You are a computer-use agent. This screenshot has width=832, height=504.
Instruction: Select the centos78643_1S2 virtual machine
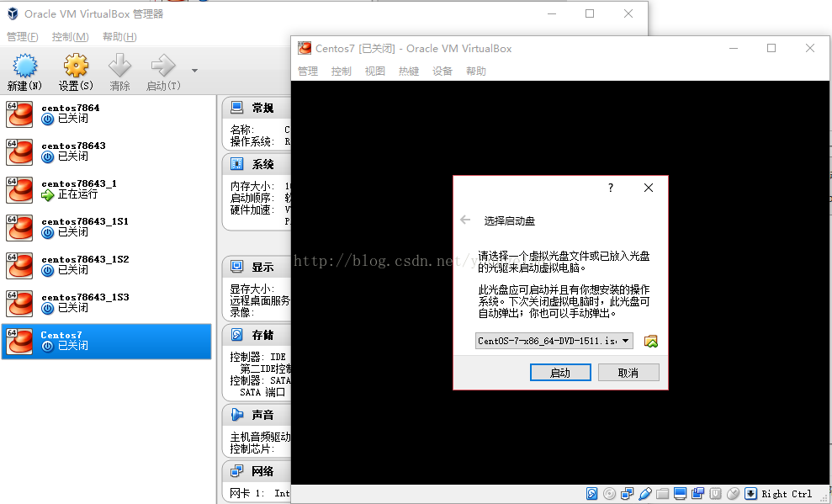point(107,266)
